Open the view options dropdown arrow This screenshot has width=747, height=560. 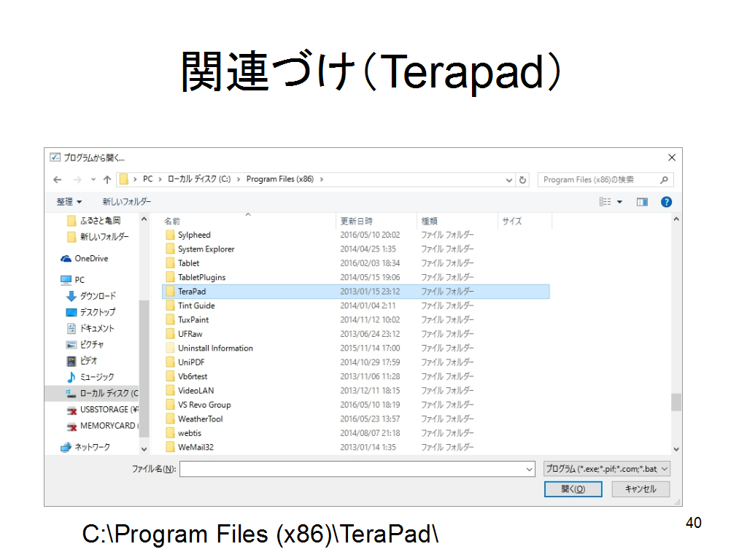click(x=620, y=202)
